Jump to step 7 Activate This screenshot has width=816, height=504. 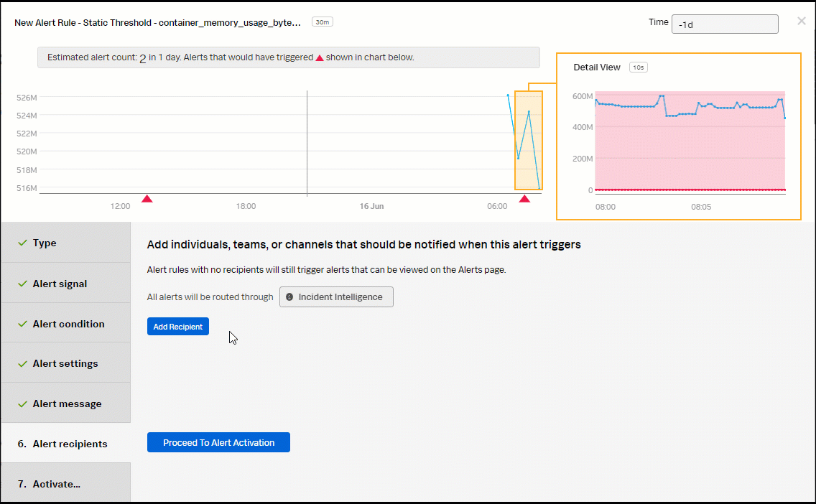pos(56,484)
